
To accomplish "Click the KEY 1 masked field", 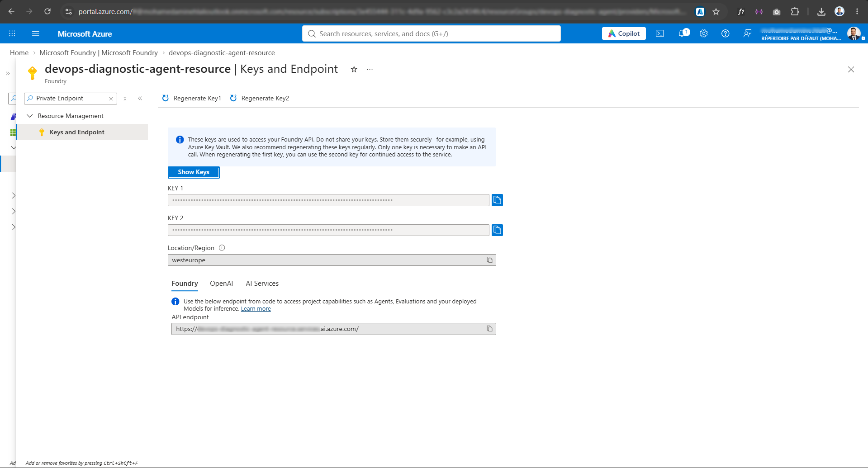I will pos(328,200).
